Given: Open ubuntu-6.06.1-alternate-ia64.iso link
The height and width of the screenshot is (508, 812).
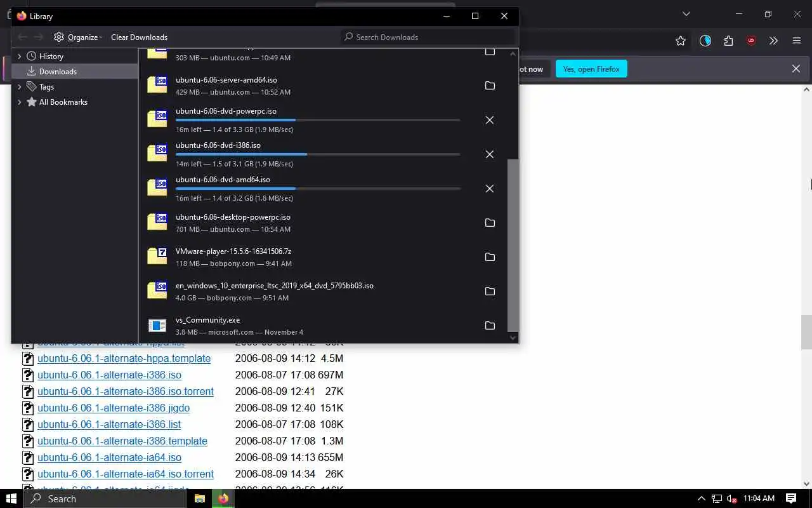Looking at the screenshot, I should tap(109, 457).
